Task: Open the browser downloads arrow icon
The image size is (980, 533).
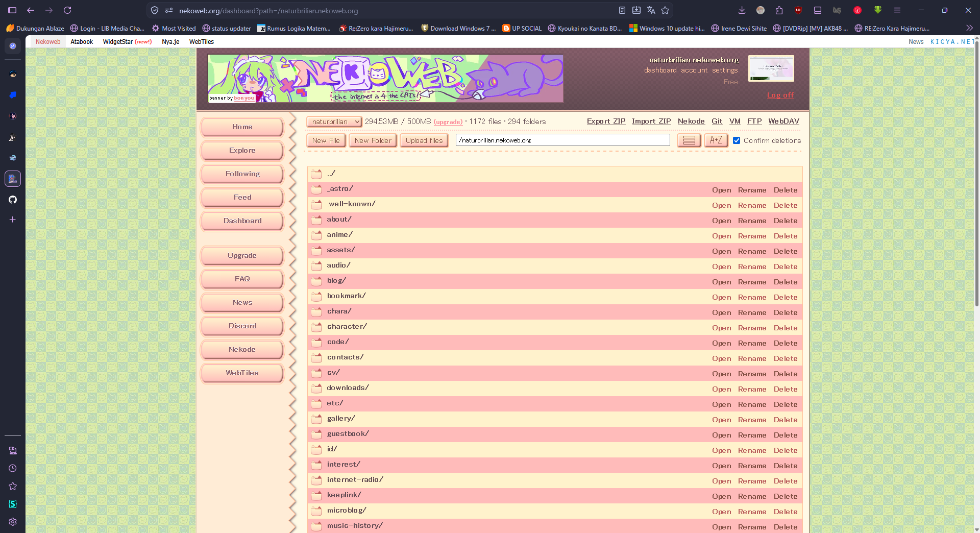Action: tap(742, 10)
